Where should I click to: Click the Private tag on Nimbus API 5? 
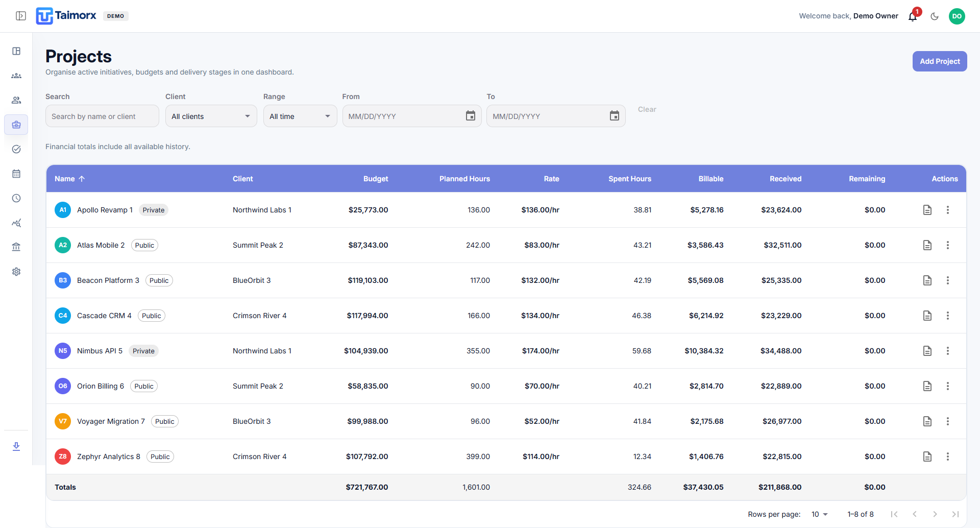[143, 351]
